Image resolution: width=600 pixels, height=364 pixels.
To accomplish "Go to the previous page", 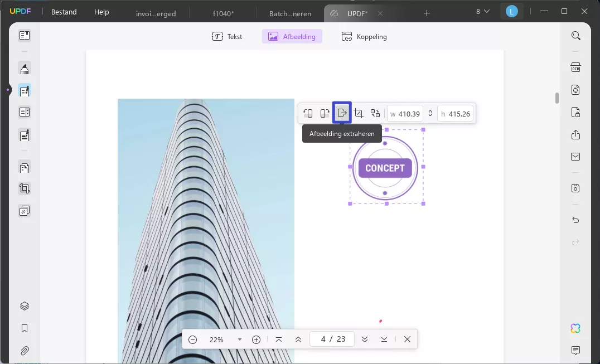I will click(298, 339).
